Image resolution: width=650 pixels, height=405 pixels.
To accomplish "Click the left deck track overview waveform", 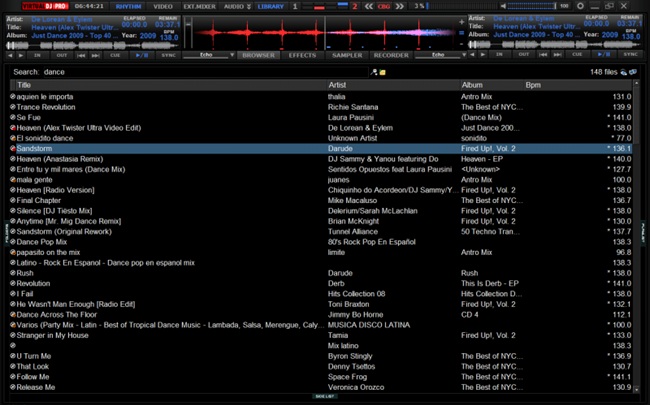I will (x=92, y=45).
